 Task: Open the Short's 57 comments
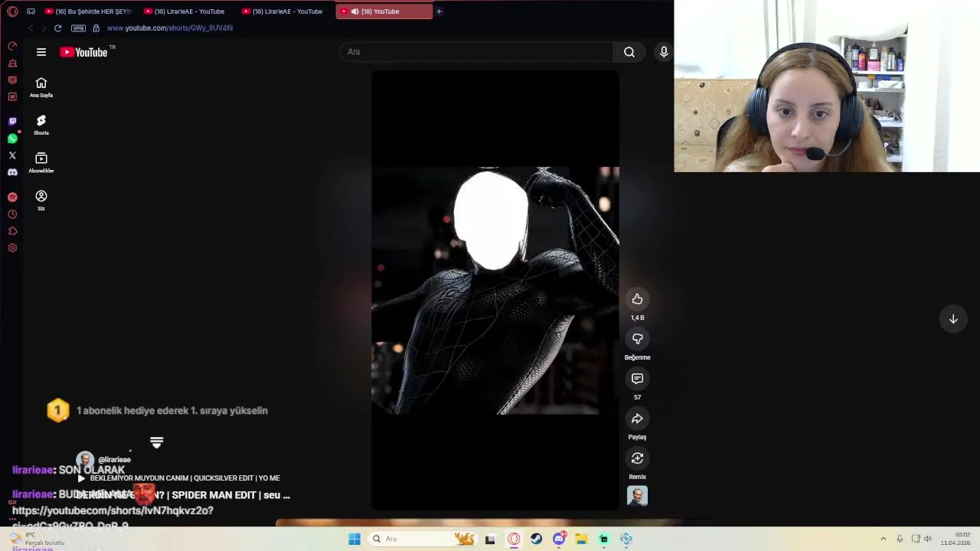tap(637, 379)
